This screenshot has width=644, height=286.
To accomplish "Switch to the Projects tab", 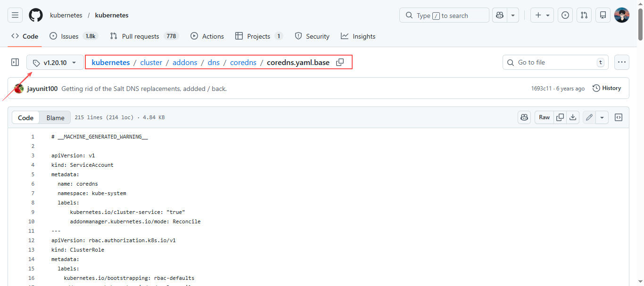I will point(259,36).
